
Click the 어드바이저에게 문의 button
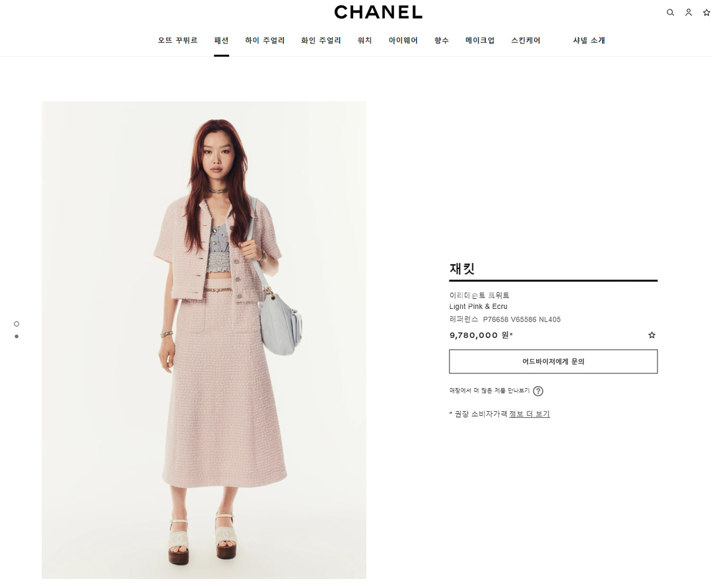click(x=553, y=361)
